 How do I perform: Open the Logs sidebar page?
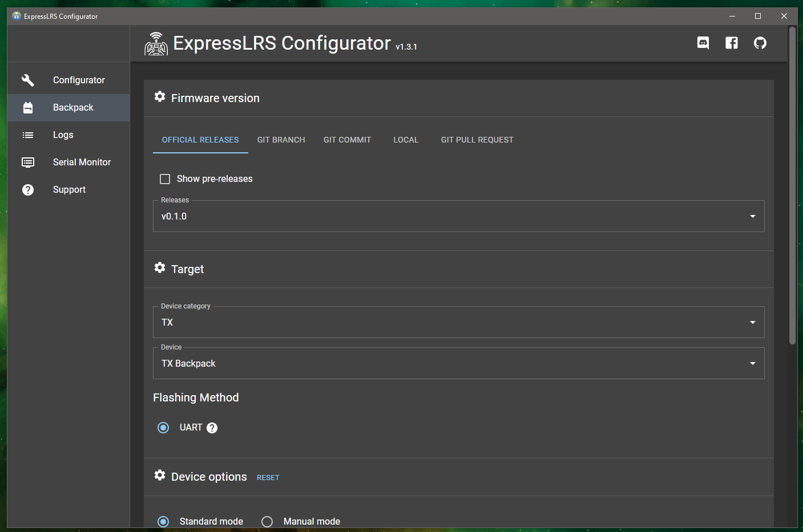[x=68, y=135]
